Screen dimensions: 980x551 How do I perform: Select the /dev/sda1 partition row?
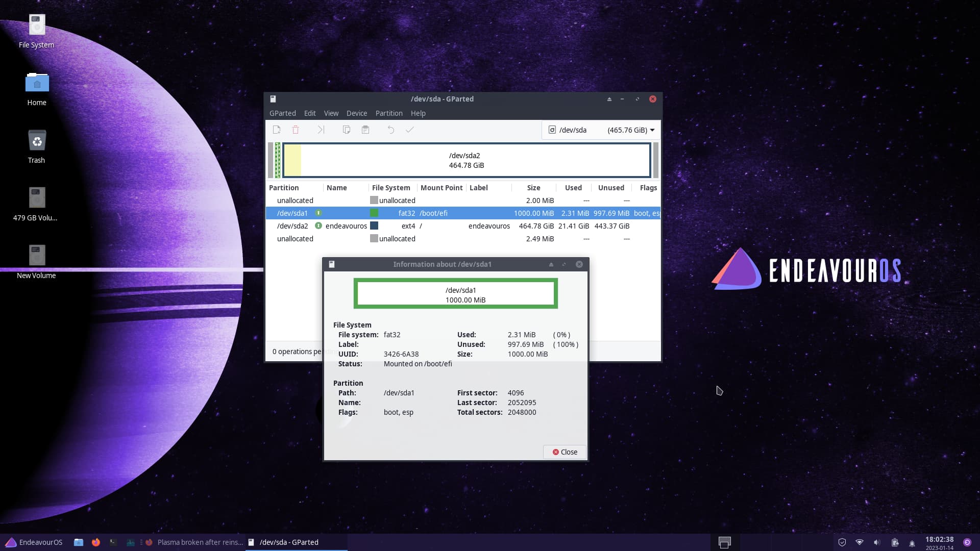point(463,213)
